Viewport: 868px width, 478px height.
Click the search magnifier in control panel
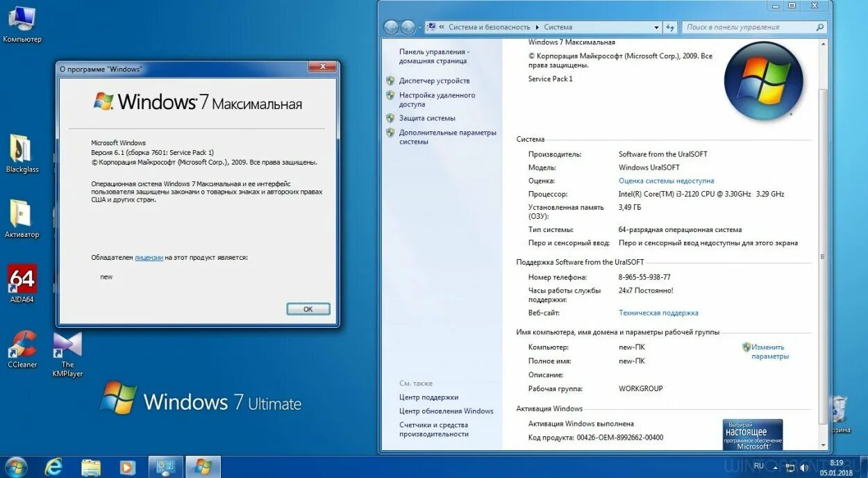(819, 27)
